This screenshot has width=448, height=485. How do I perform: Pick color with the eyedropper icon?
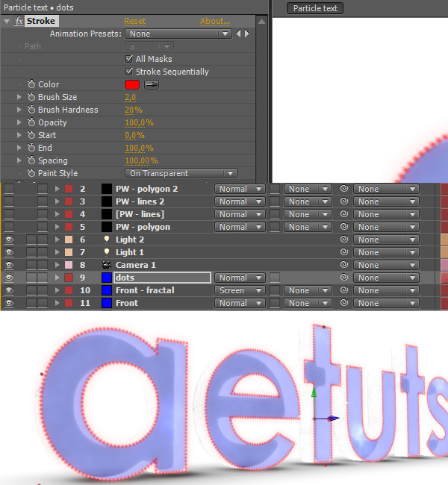pos(152,84)
